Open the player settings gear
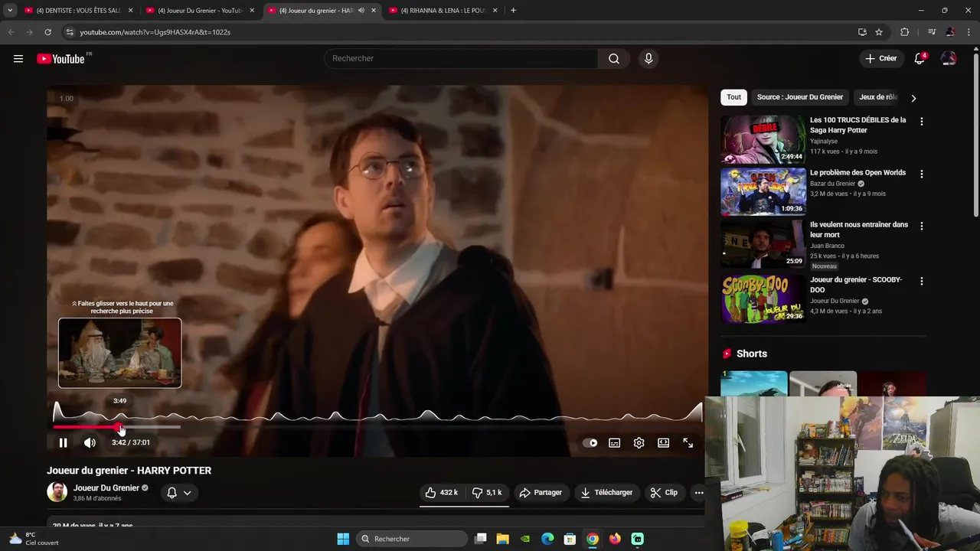 pos(639,442)
